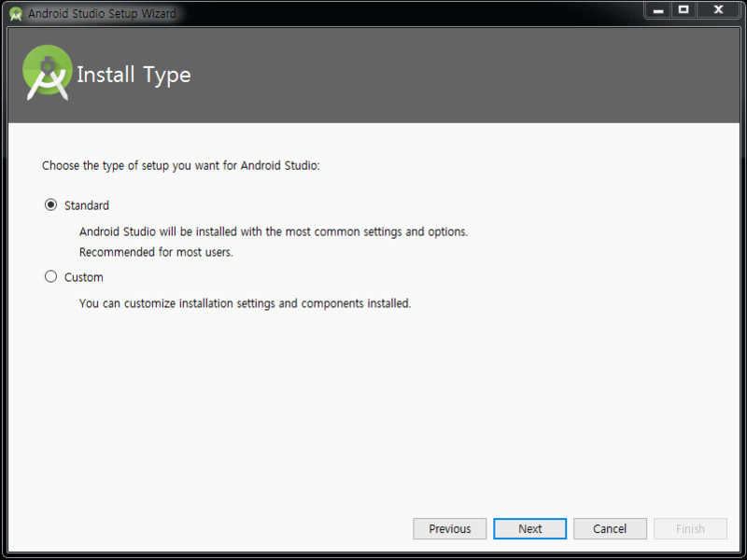747x560 pixels.
Task: Minimize the Setup Wizard window
Action: pos(658,10)
